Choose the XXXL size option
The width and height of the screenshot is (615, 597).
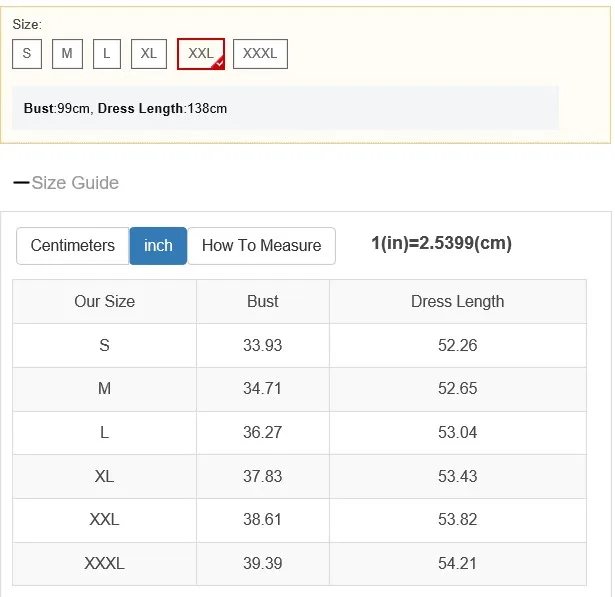click(x=260, y=54)
